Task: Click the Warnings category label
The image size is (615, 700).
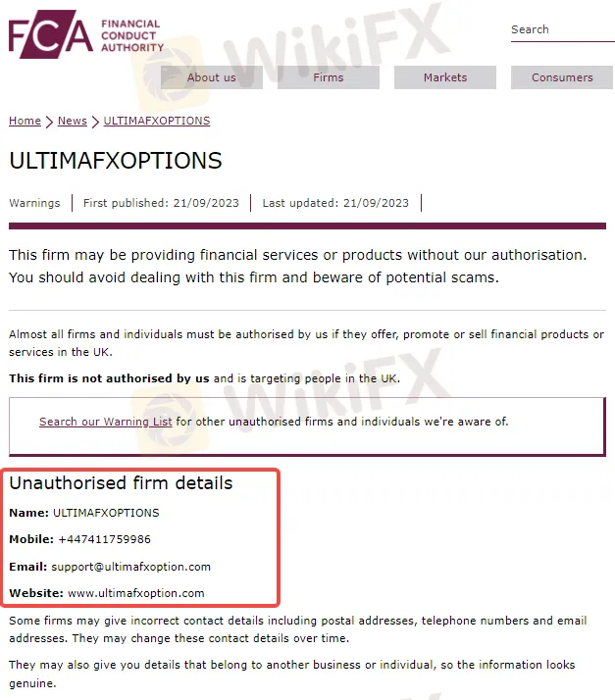Action: pos(34,203)
